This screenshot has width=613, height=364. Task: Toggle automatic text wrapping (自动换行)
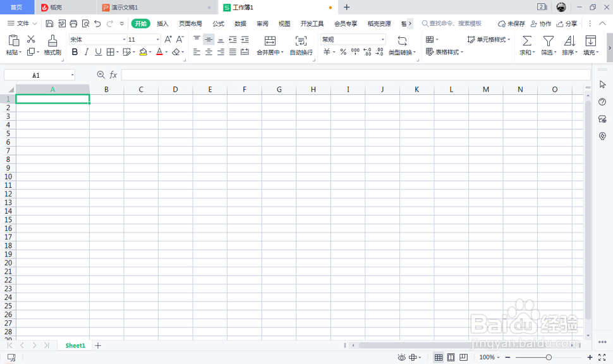click(301, 45)
